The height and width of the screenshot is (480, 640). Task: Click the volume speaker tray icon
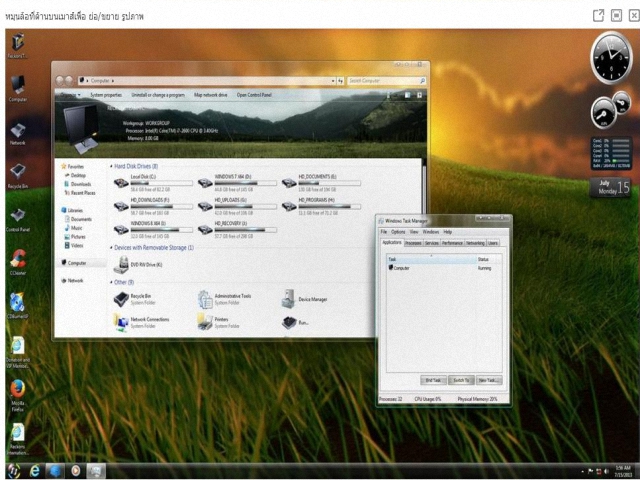607,471
